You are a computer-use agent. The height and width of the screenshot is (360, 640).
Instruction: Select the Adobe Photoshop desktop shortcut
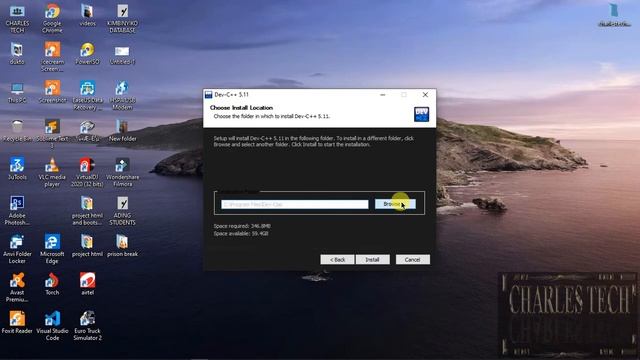(17, 211)
